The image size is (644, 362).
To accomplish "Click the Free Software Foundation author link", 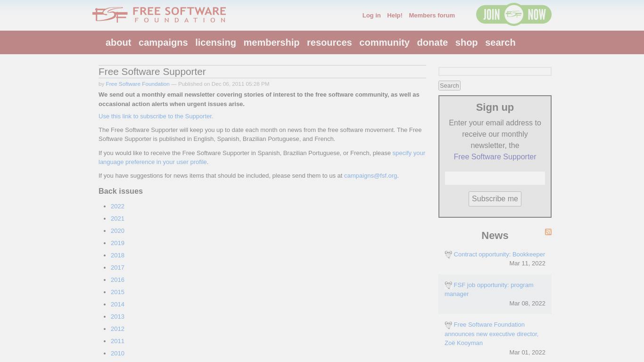I will (x=138, y=84).
